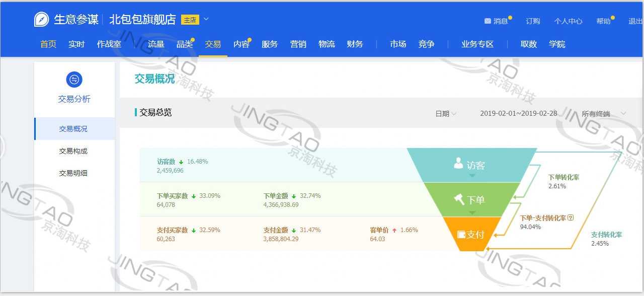Switch to the 流量 navigation tab
This screenshot has height=296, width=644.
[156, 44]
